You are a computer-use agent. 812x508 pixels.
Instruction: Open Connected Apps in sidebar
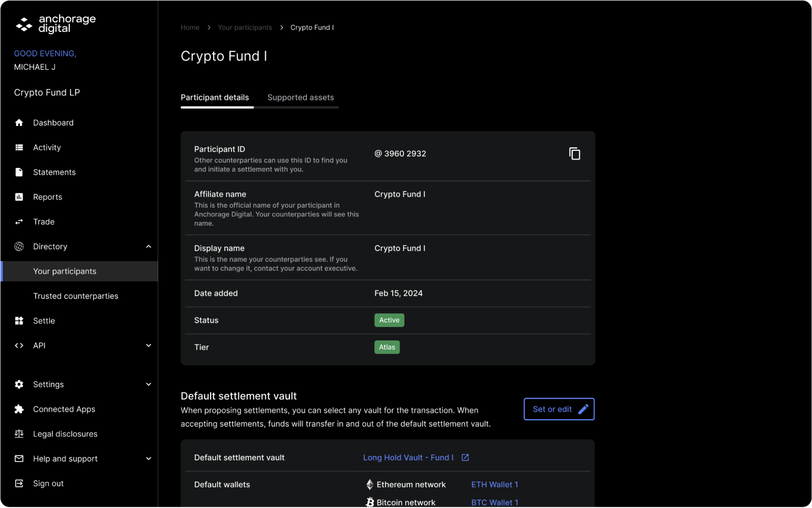(64, 410)
